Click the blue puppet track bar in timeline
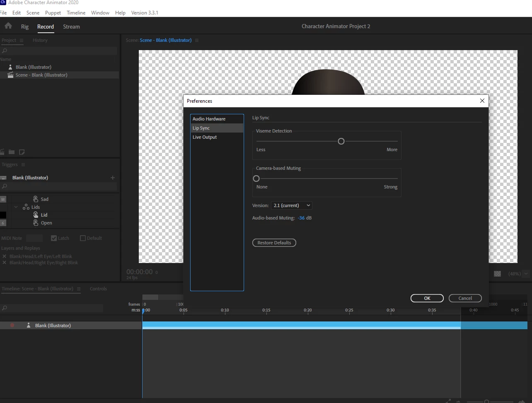Viewport: 532px width, 403px height. tap(301, 325)
